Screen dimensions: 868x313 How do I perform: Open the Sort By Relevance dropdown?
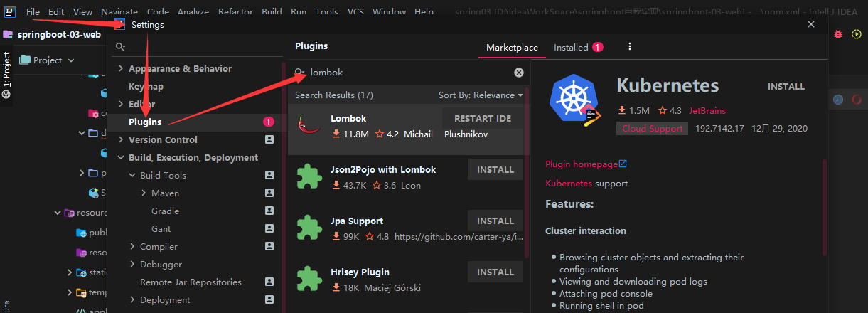tap(481, 95)
